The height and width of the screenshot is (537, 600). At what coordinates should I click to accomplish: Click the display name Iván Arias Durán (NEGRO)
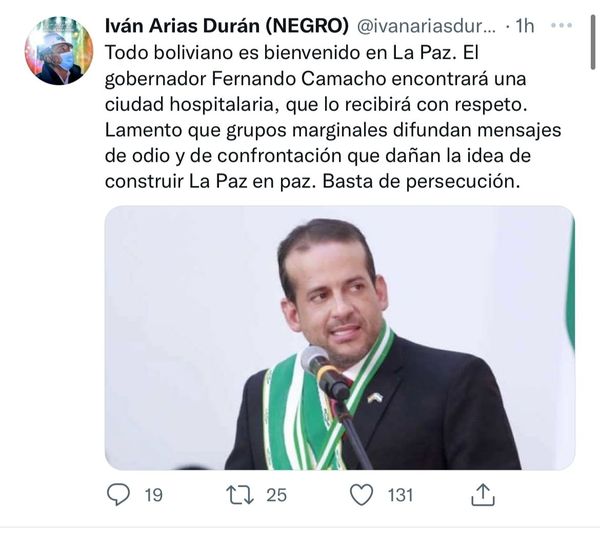click(x=227, y=26)
